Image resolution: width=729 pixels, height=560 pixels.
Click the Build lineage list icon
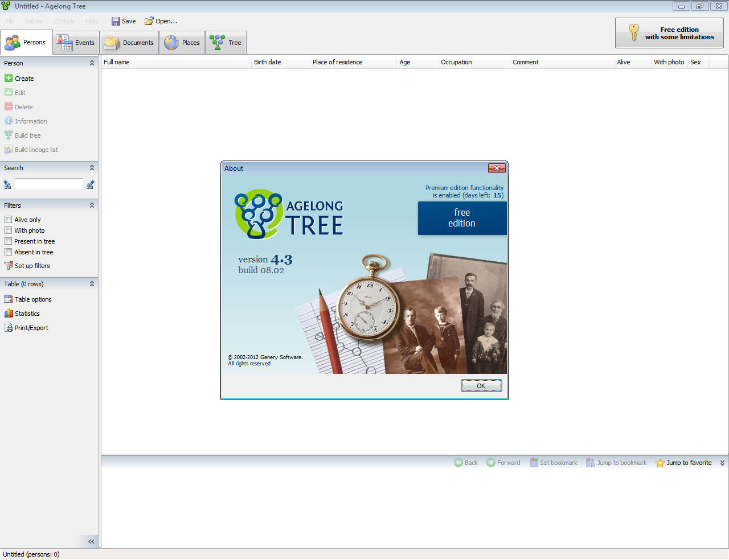click(9, 149)
